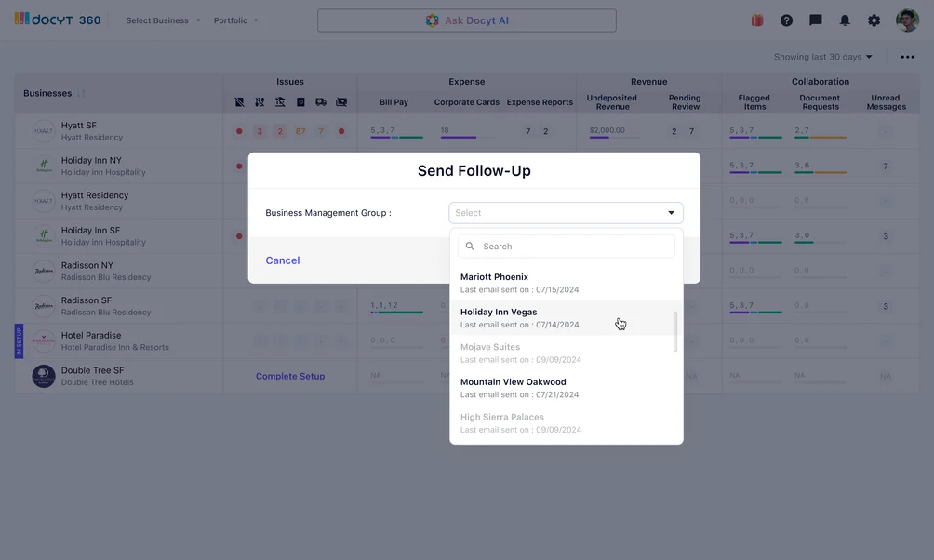Screen dimensions: 934x560
Task: Expand the Select Business dropdown
Action: (163, 20)
